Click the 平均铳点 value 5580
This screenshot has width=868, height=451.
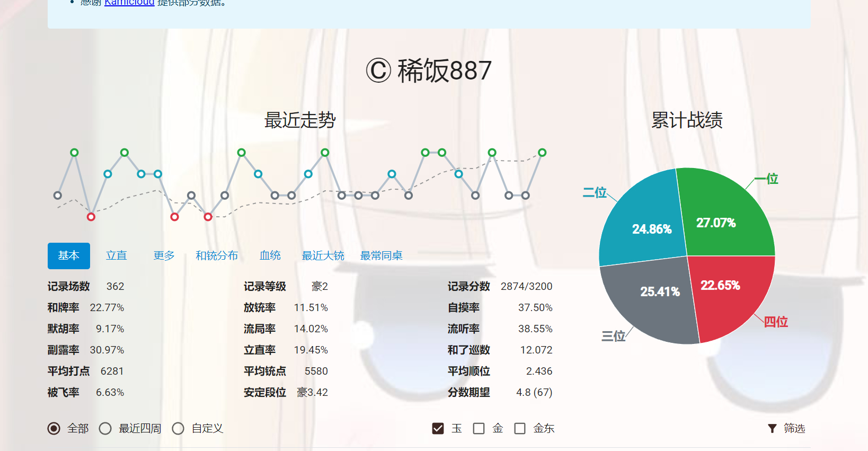(316, 372)
